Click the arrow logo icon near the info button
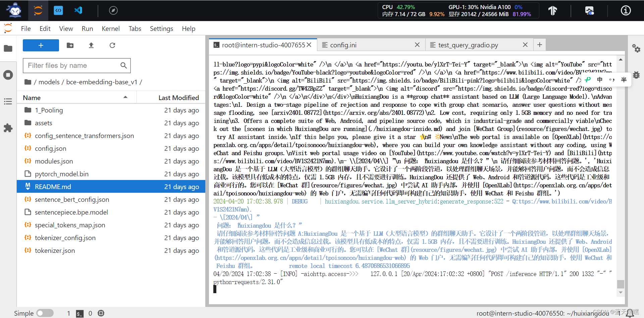 (x=553, y=11)
